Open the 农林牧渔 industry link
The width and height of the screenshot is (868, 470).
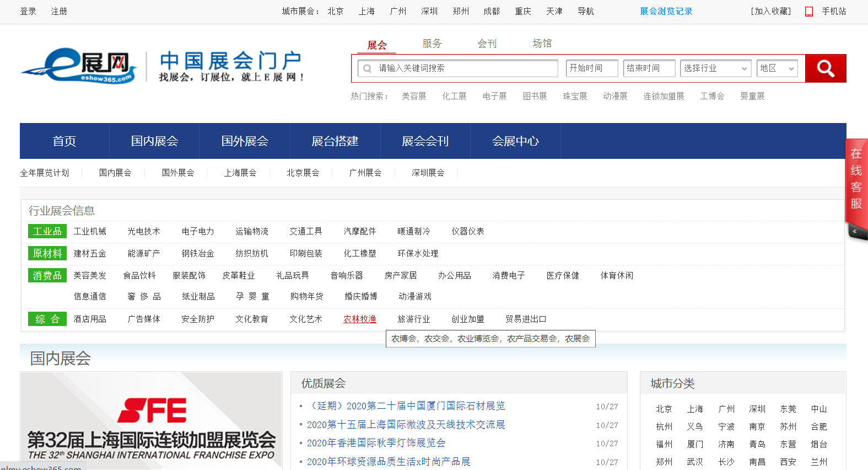360,319
